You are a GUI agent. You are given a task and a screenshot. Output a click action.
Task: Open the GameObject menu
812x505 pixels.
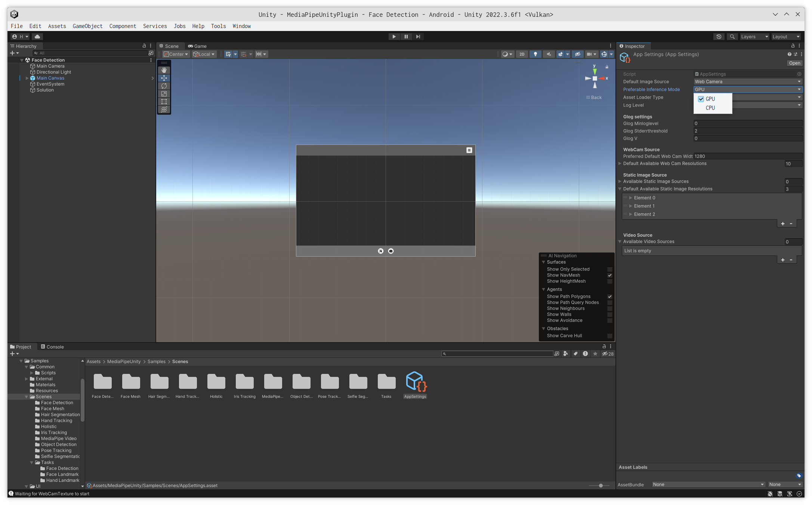click(87, 26)
